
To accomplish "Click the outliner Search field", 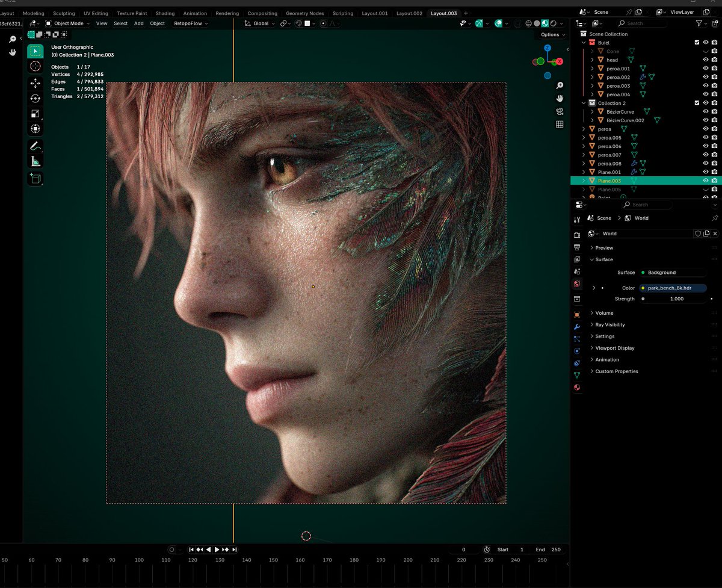I will 643,23.
